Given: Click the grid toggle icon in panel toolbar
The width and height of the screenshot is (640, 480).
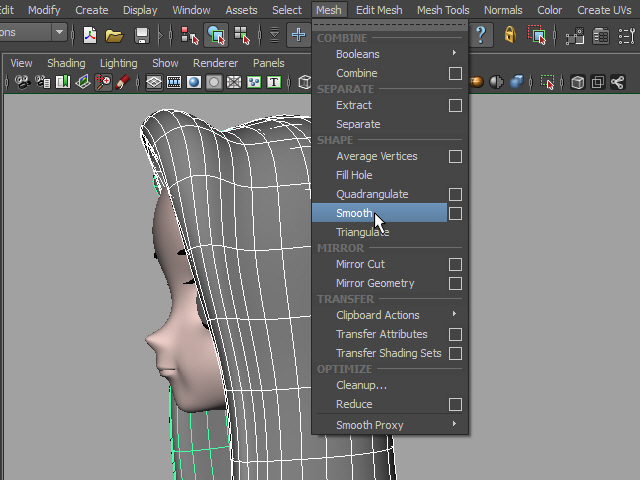Looking at the screenshot, I should pyautogui.click(x=155, y=83).
